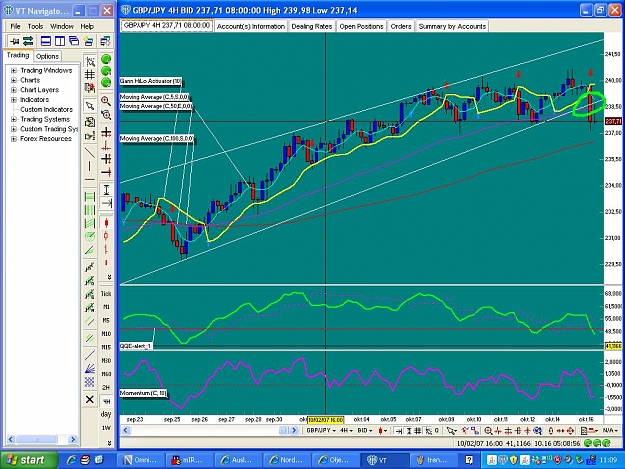Click the green double-arrow toolbar icon
Viewport: 625px width, 469px height.
(x=28, y=41)
